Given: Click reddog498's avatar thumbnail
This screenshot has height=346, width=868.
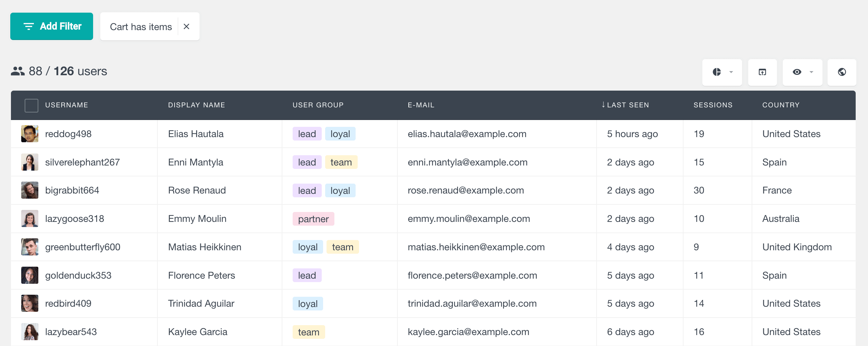Looking at the screenshot, I should pos(30,134).
